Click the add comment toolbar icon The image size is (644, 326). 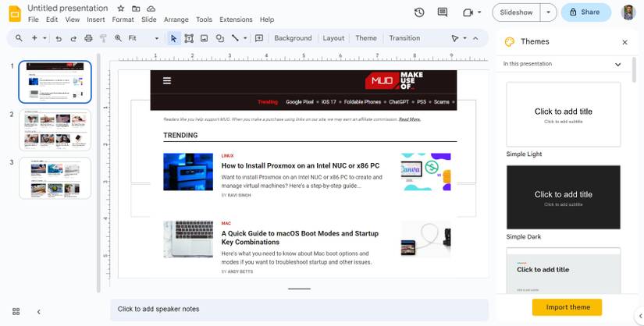258,38
